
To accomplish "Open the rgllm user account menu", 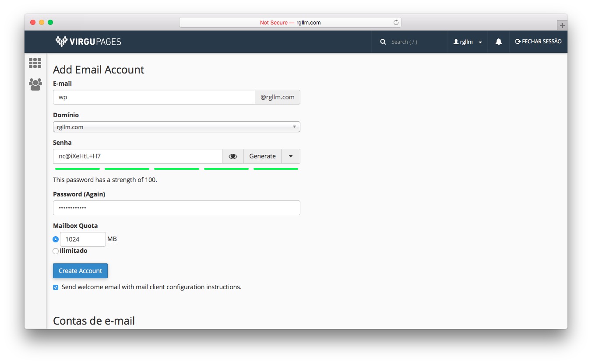I will coord(467,42).
